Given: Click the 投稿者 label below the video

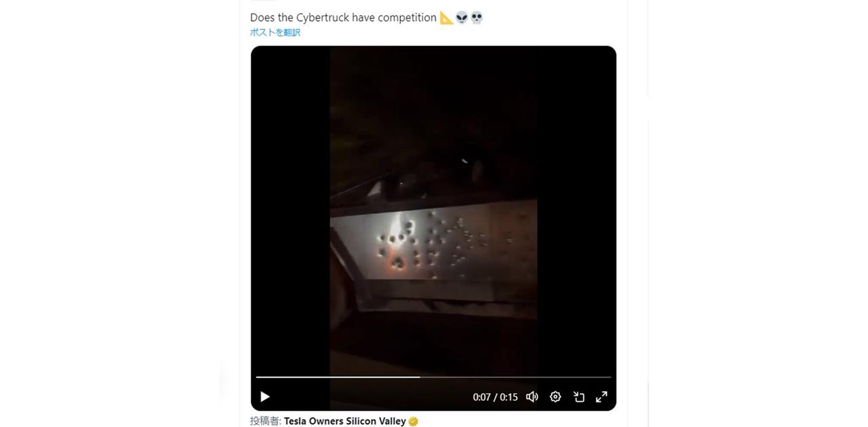Looking at the screenshot, I should coord(265,421).
